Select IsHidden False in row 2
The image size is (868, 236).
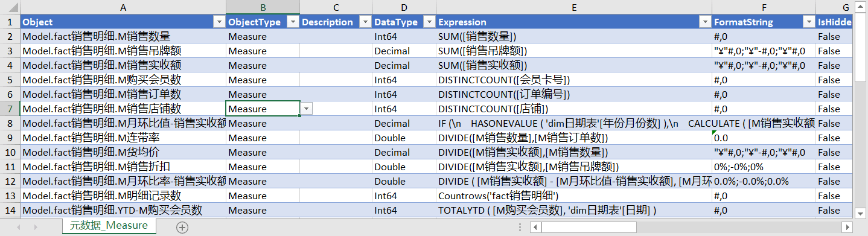(x=835, y=36)
